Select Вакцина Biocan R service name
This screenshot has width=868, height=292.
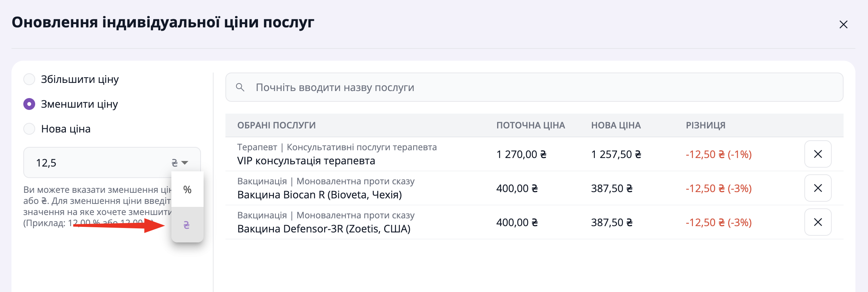coord(319,195)
